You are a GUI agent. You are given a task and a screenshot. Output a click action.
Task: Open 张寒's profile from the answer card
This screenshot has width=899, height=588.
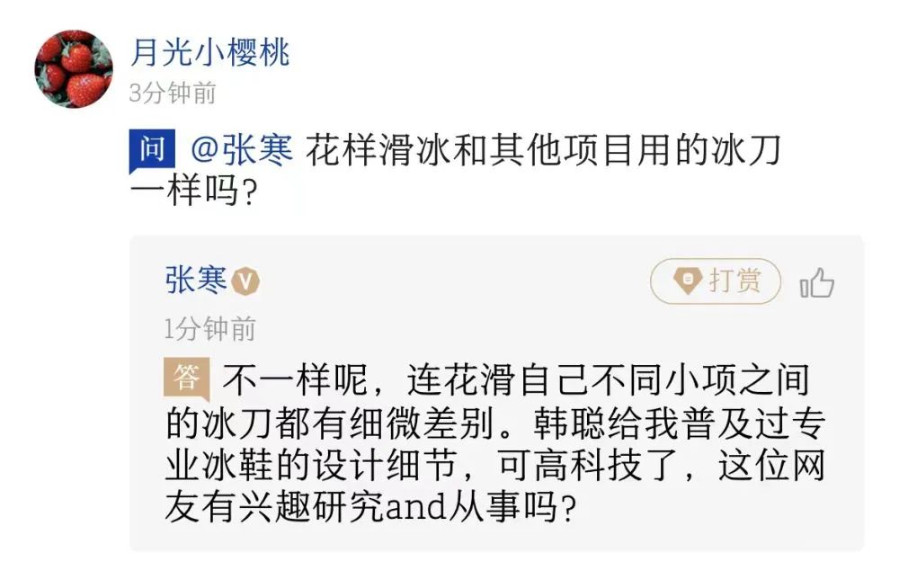coord(196,281)
